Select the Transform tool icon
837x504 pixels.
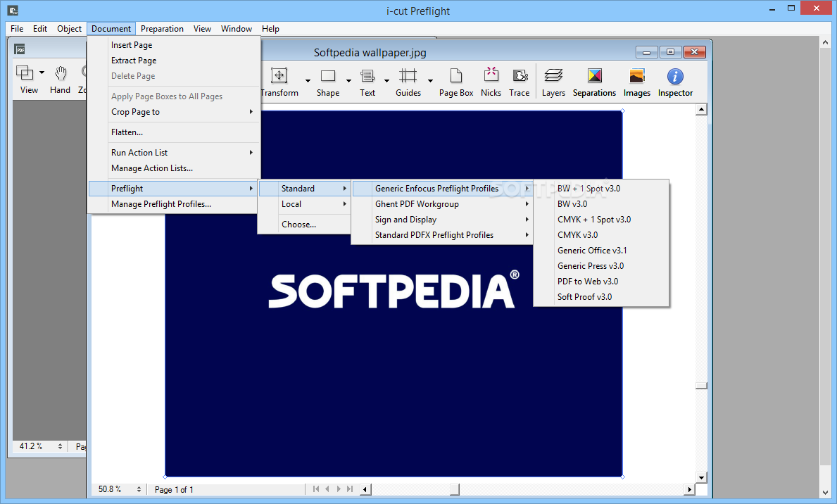point(279,76)
